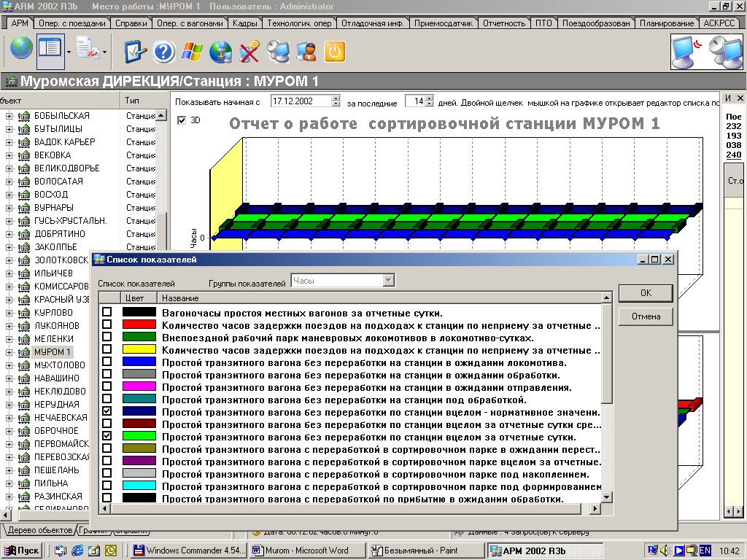Click the magenta color swatch in list
The height and width of the screenshot is (560, 747).
click(139, 386)
